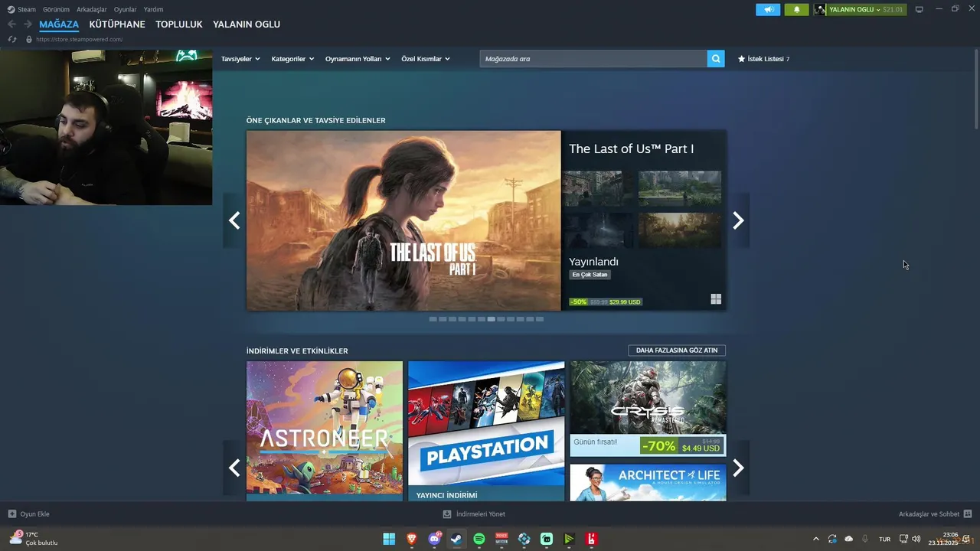
Task: Click the YALANIN OGLU profile avatar
Action: coord(820,9)
